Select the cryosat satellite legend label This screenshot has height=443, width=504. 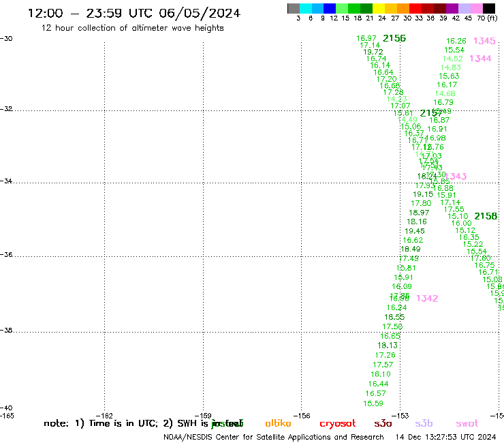[x=338, y=423]
